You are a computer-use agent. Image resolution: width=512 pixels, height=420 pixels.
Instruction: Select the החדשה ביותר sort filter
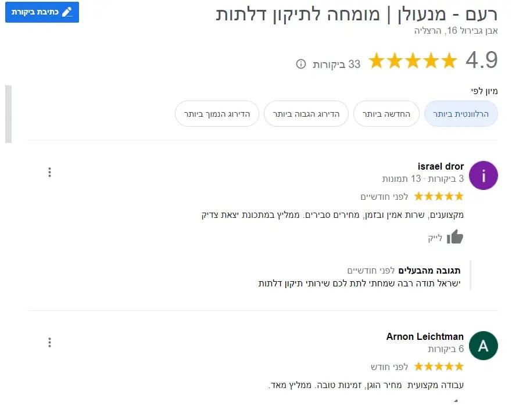[386, 114]
